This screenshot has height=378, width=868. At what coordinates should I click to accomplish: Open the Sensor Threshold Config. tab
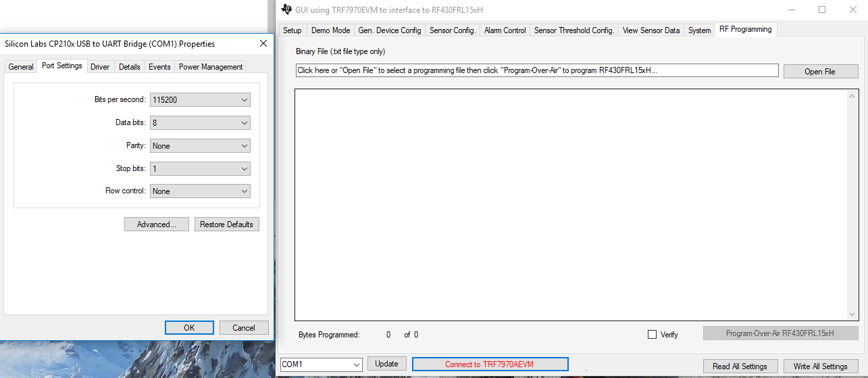point(574,30)
